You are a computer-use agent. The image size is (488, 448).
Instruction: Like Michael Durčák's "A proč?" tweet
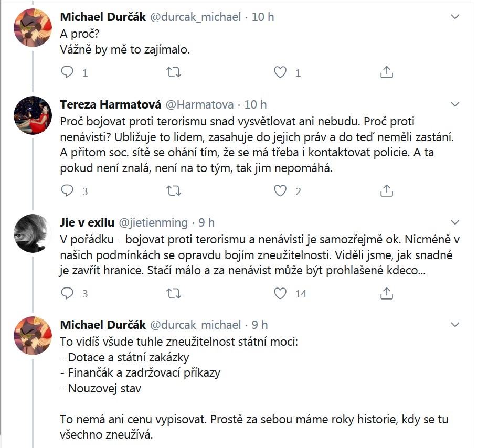(x=281, y=72)
